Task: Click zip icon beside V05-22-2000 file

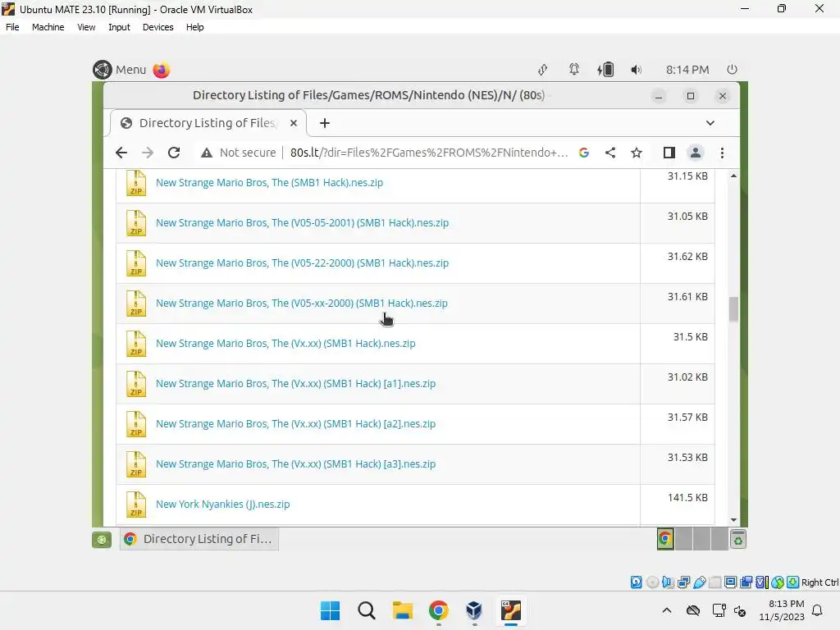Action: tap(136, 263)
